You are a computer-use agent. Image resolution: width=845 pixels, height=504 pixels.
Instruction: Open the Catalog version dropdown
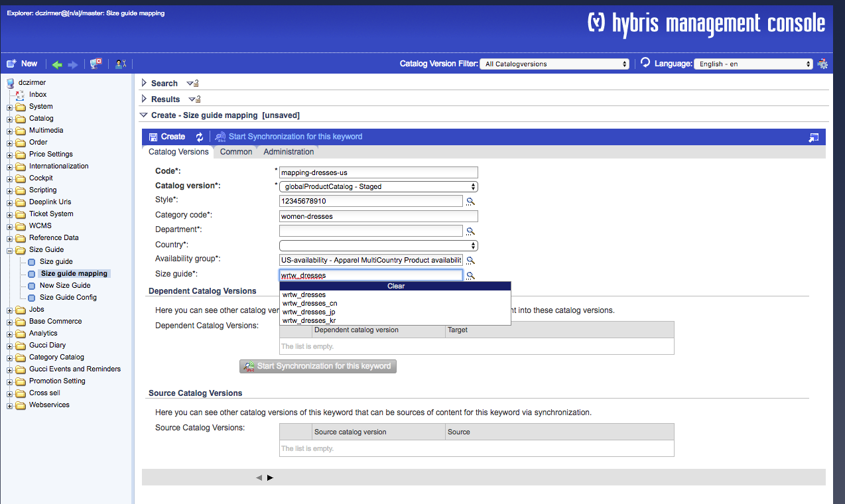click(379, 187)
